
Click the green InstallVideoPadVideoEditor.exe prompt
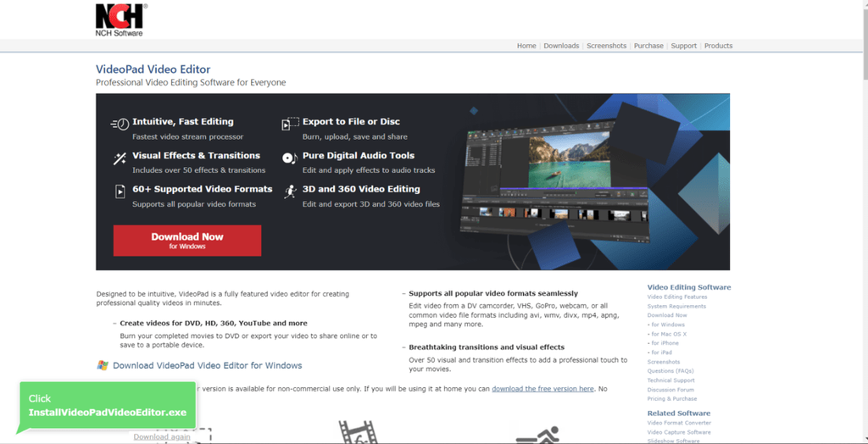[x=108, y=406]
